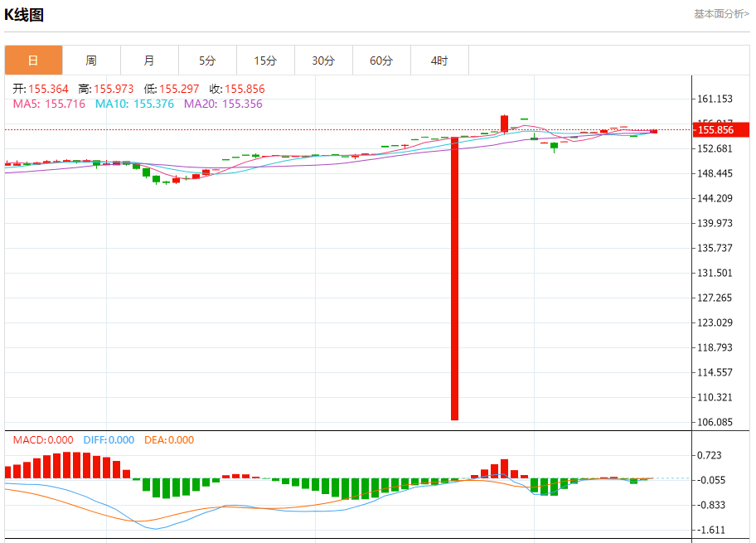Click the 152.681 price axis label
The height and width of the screenshot is (543, 756).
coord(715,148)
